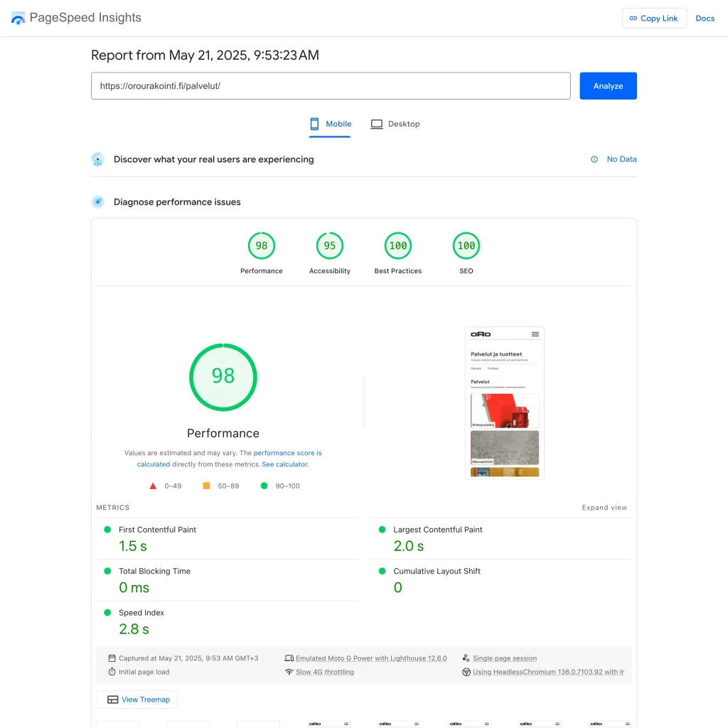Click the stopwatch icon for Initial page load
This screenshot has height=728, width=728.
click(x=112, y=671)
